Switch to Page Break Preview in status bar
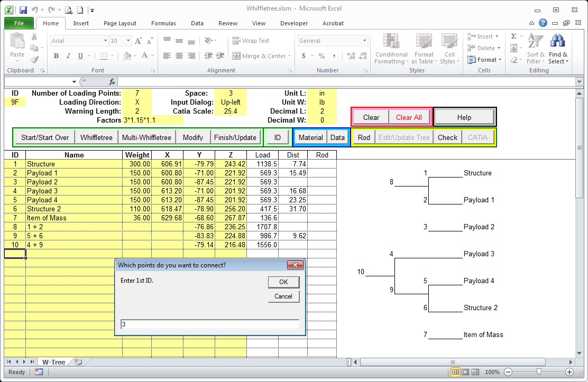Image resolution: width=588 pixels, height=382 pixels. click(x=475, y=372)
